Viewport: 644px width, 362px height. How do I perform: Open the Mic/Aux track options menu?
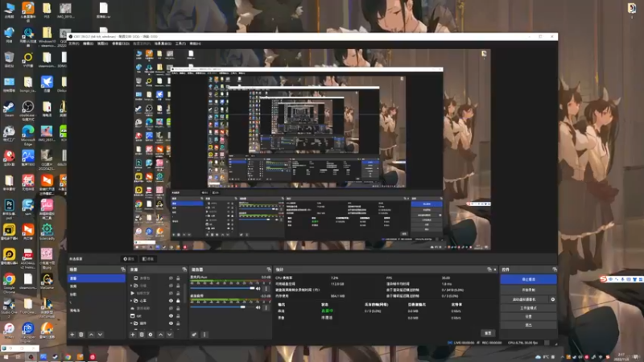click(x=266, y=289)
